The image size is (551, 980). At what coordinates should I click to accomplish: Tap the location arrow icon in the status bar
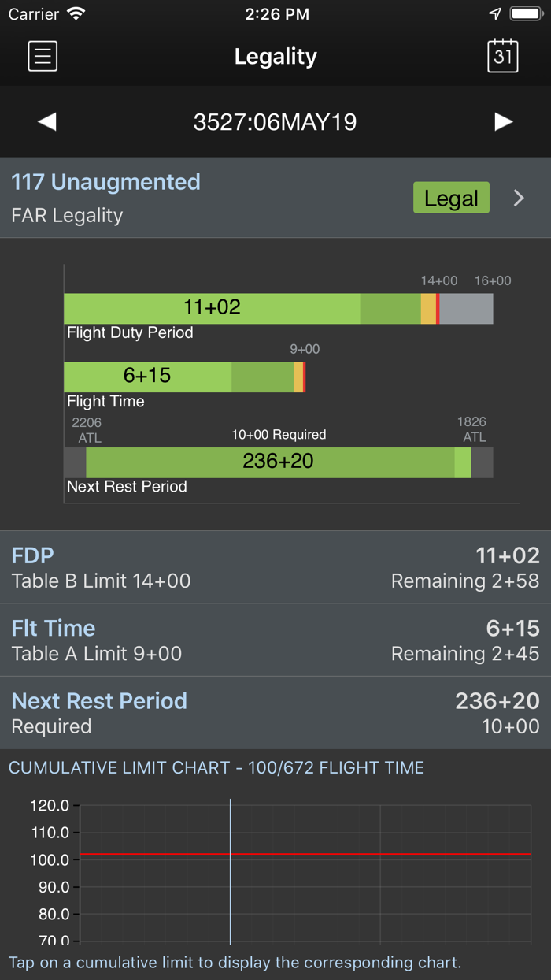(494, 13)
